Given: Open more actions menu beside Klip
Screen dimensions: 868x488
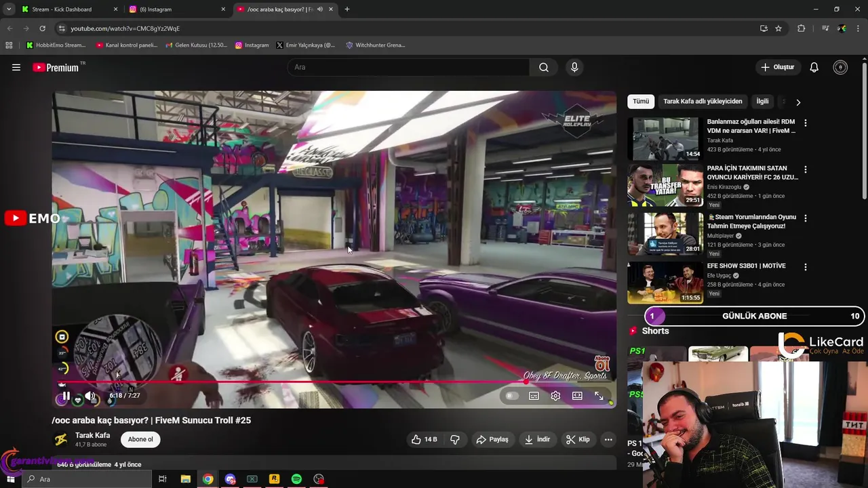Looking at the screenshot, I should [x=608, y=439].
